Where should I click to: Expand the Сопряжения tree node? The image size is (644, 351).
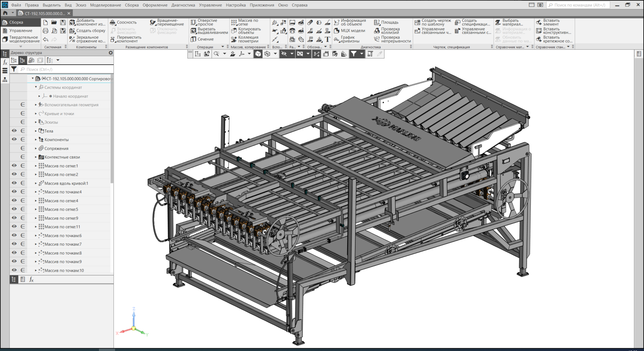[x=36, y=148]
